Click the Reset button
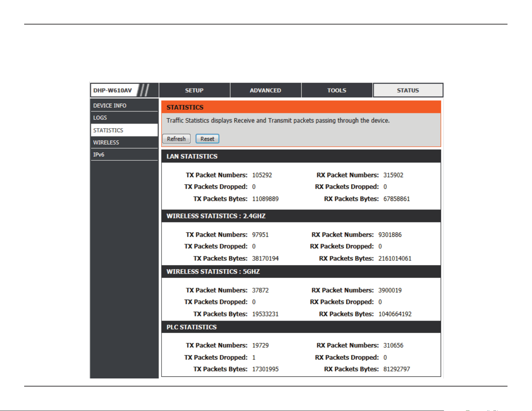The height and width of the screenshot is (411, 532). [207, 139]
